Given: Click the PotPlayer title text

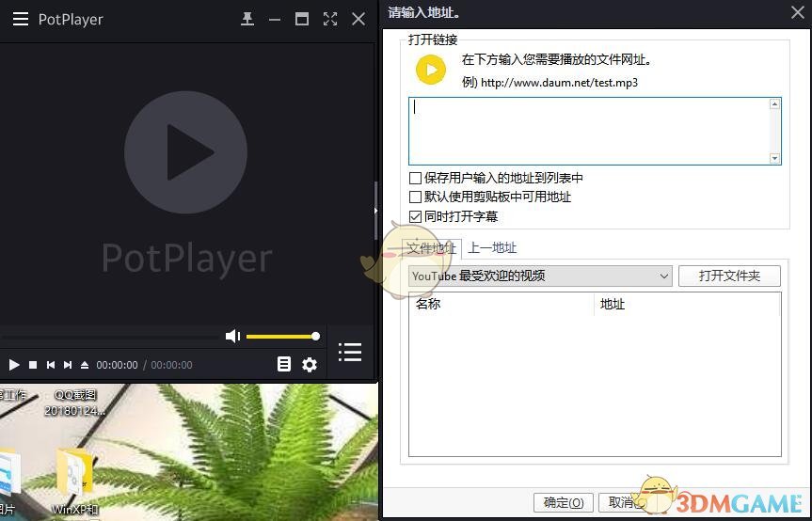Looking at the screenshot, I should point(71,20).
